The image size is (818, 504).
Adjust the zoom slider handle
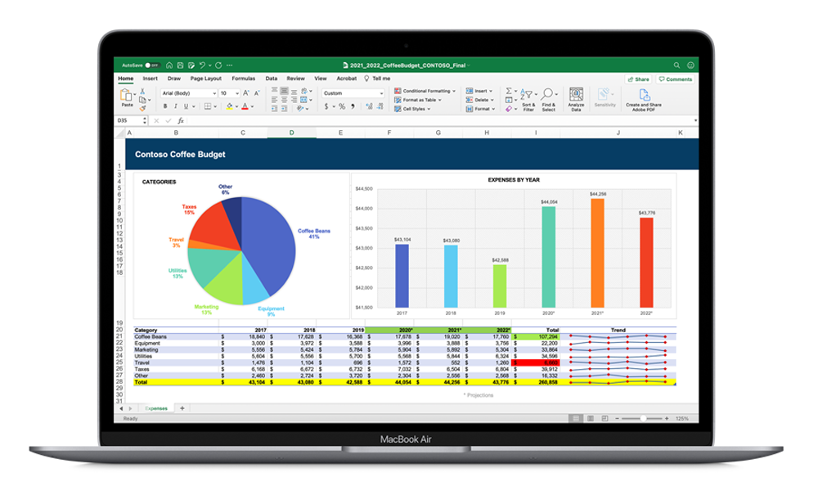coord(643,418)
